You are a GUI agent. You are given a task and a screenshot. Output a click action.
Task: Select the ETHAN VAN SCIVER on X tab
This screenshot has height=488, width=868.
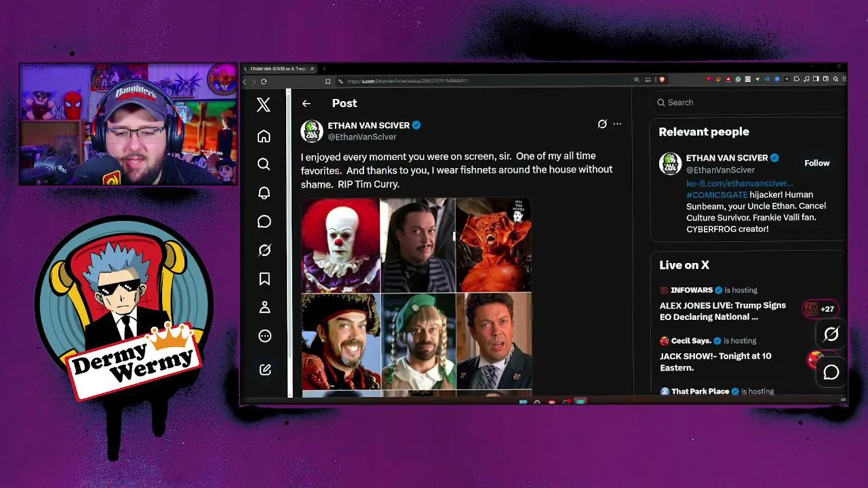(x=279, y=68)
